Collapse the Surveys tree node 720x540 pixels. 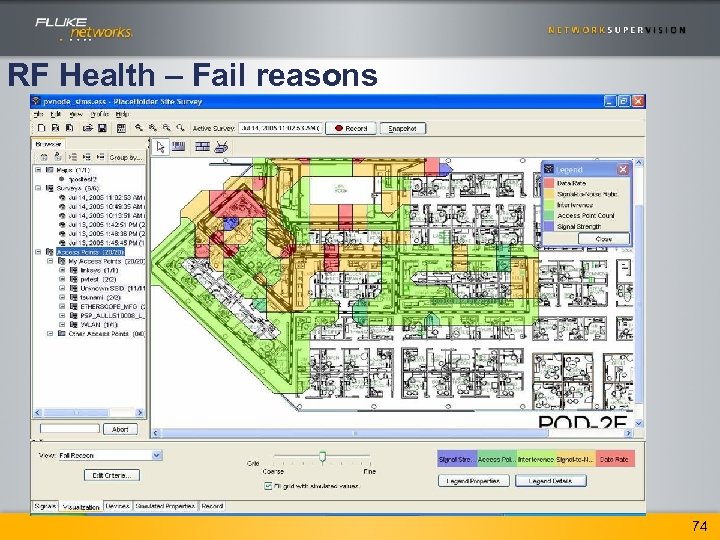(39, 188)
